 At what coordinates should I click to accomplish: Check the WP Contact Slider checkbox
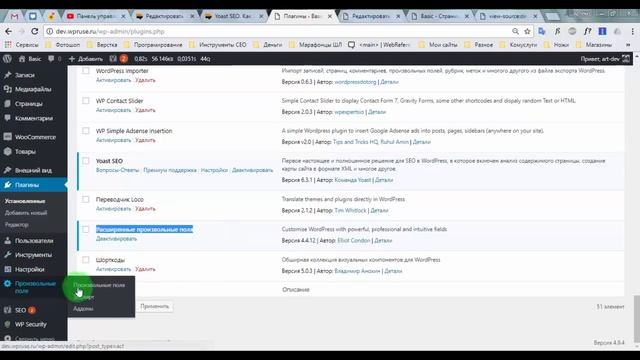tap(86, 100)
